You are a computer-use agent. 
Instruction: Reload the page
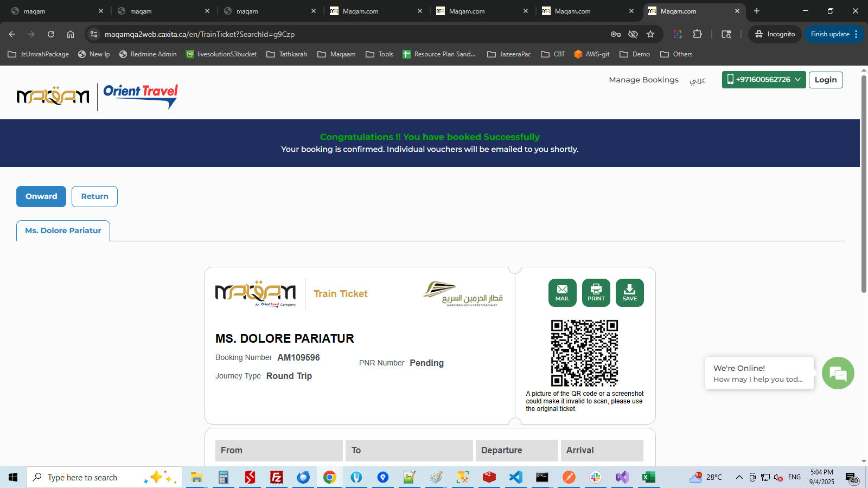pyautogui.click(x=51, y=34)
